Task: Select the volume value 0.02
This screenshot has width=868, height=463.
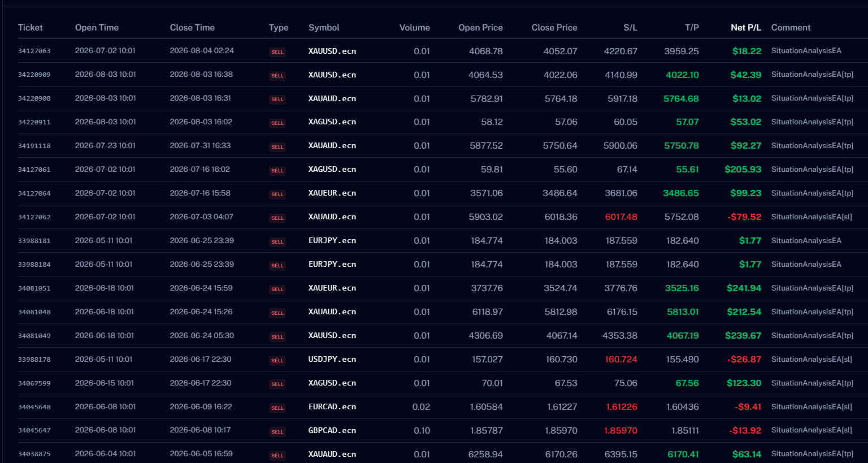Action: click(x=421, y=407)
